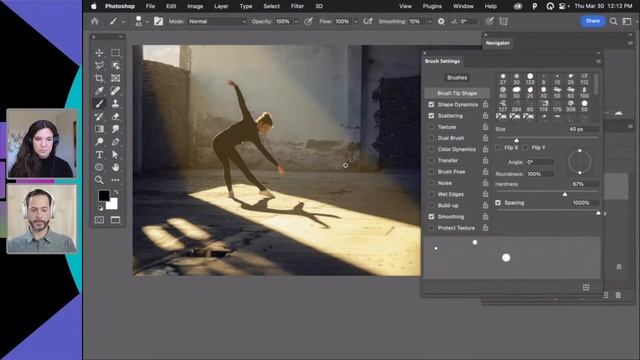The image size is (640, 360).
Task: Open the Window menu
Action: 463,6
